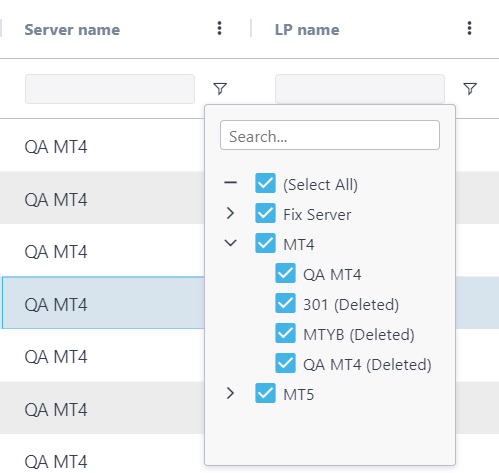Screen dimensions: 499x473
Task: Uncheck the 301 (Deleted) checkbox
Action: pyautogui.click(x=285, y=303)
